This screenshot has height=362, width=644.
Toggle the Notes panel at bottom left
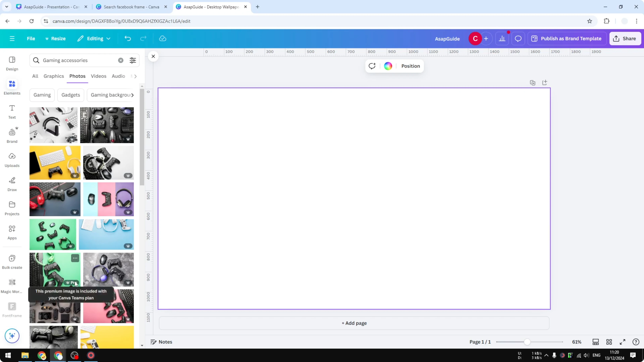(161, 342)
